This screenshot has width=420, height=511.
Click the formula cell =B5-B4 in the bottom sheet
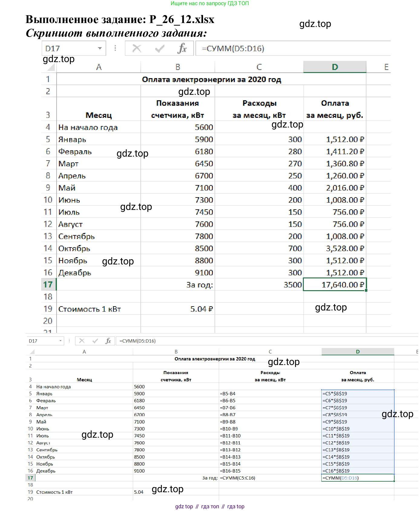click(x=270, y=393)
